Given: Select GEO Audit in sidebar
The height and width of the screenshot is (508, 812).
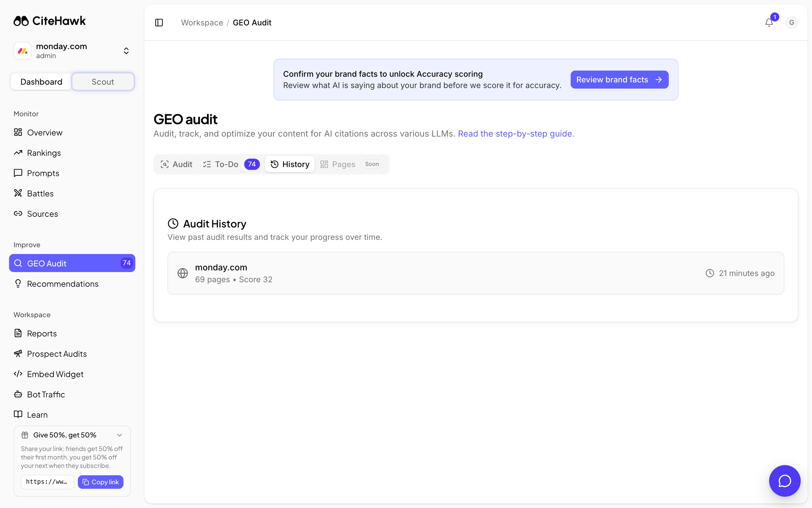Looking at the screenshot, I should click(x=72, y=263).
